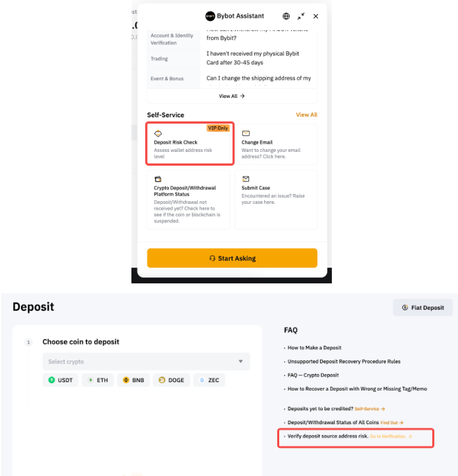Open Deposit Risk Check self-service
Image resolution: width=458 pixels, height=476 pixels.
tap(190, 144)
